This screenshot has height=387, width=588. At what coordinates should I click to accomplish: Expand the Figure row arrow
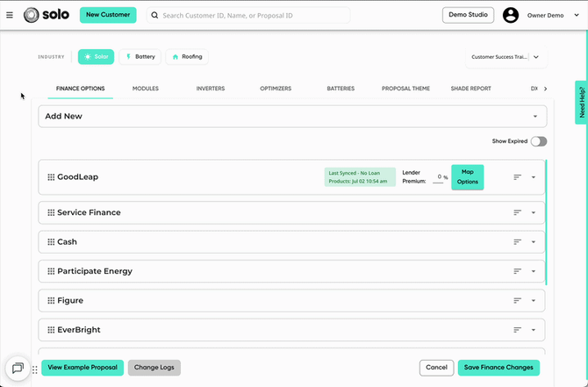pos(534,300)
